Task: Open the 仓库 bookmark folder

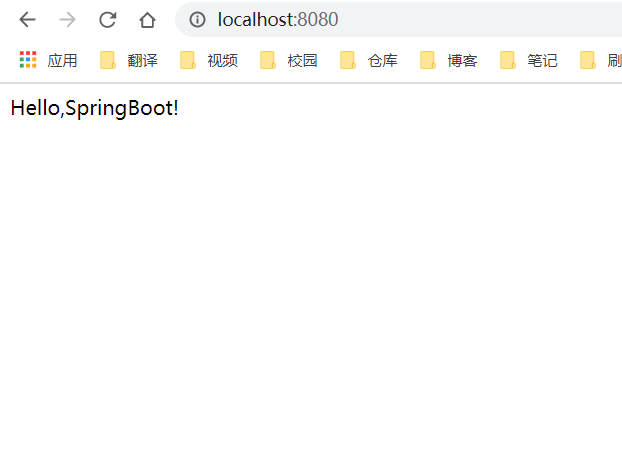Action: 369,60
